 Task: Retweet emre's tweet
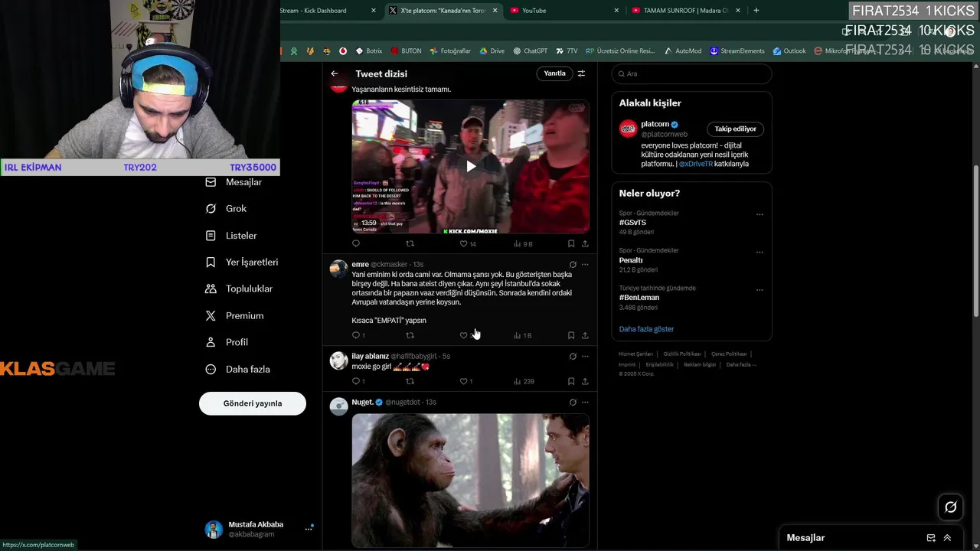point(410,335)
